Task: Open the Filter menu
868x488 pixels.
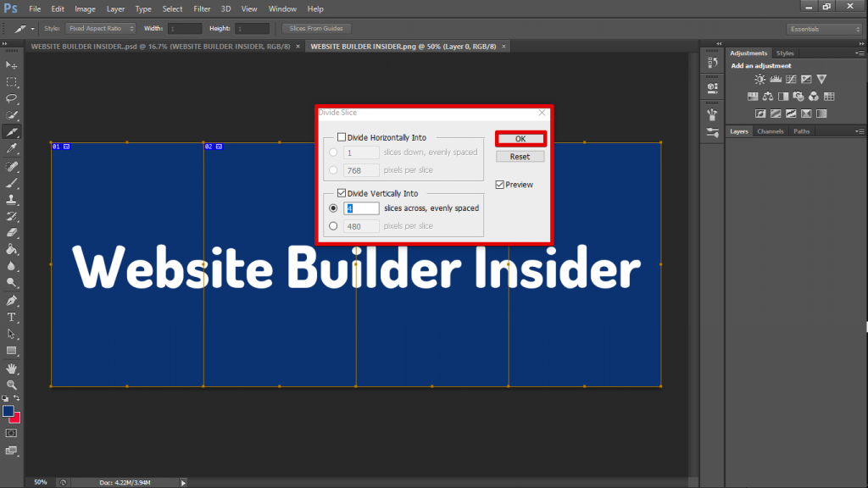Action: (203, 8)
